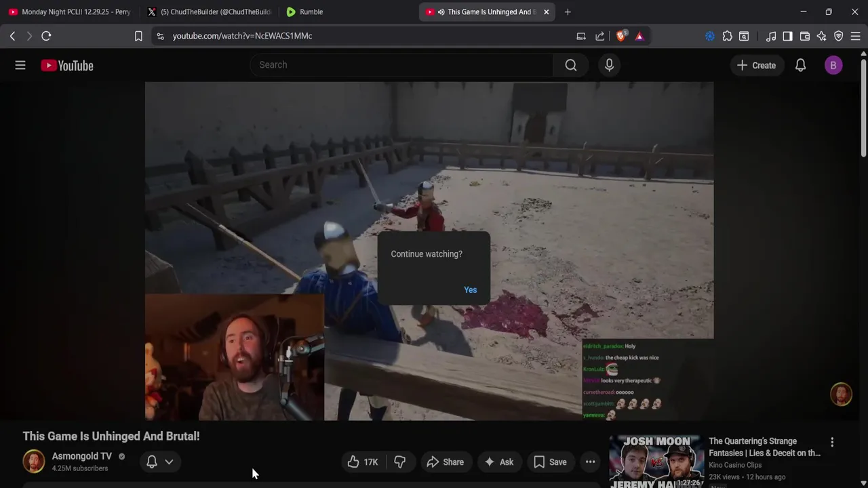Viewport: 868px width, 488px height.
Task: Open more actions three-dot menu
Action: [x=591, y=462]
